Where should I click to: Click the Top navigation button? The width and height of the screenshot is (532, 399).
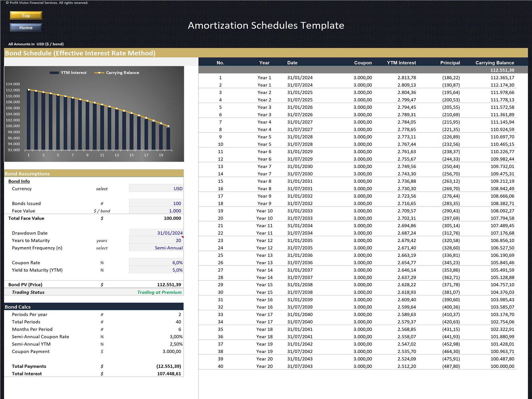pyautogui.click(x=26, y=15)
